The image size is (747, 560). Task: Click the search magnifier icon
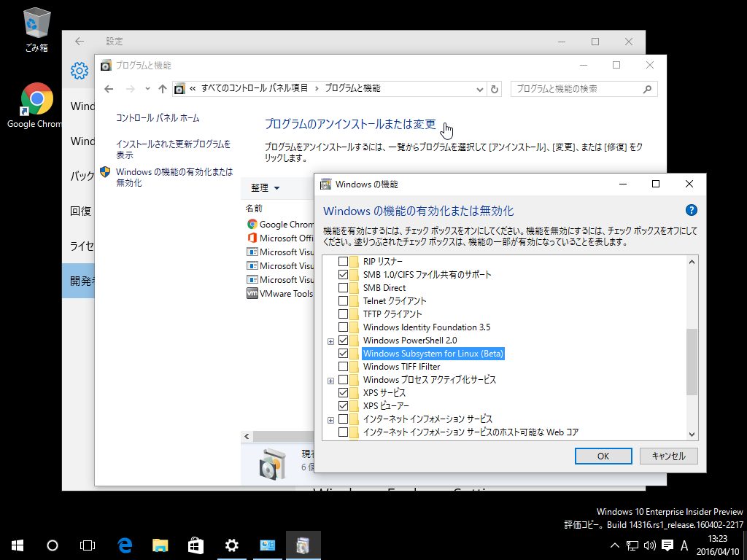point(647,89)
